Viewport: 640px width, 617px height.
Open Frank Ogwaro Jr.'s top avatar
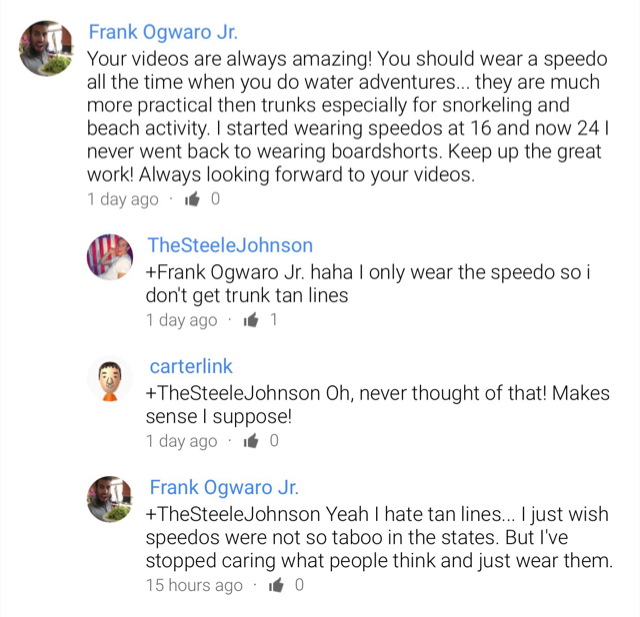[x=46, y=48]
